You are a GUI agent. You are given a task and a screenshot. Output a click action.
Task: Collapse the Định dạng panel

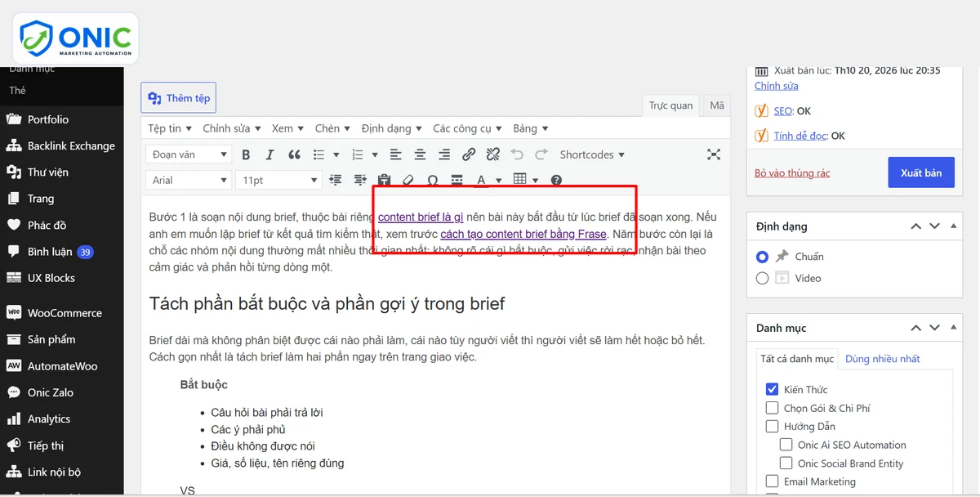[954, 226]
